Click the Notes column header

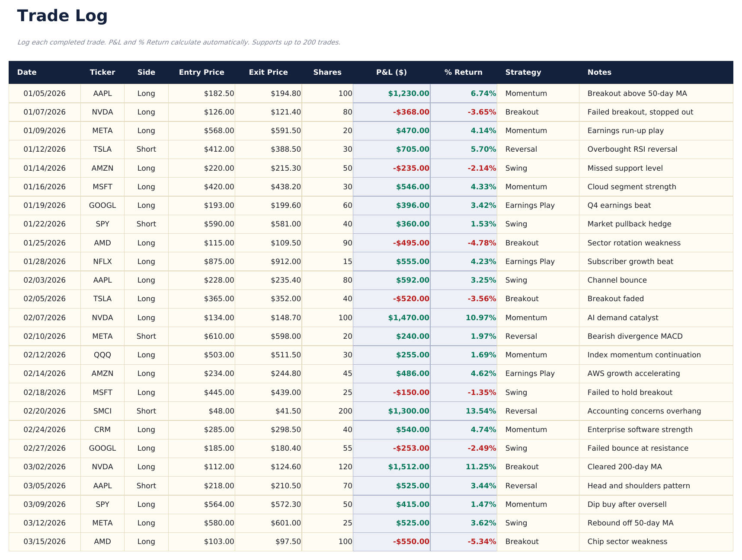tap(599, 72)
